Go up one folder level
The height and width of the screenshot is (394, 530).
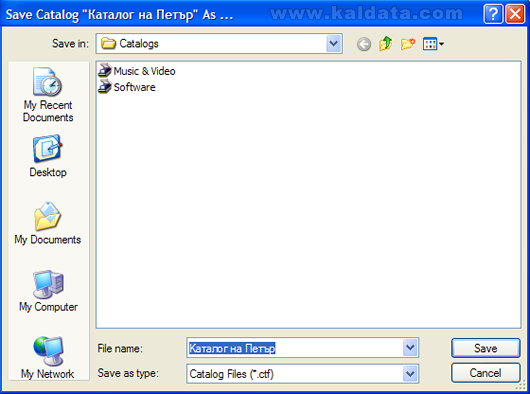pyautogui.click(x=386, y=44)
